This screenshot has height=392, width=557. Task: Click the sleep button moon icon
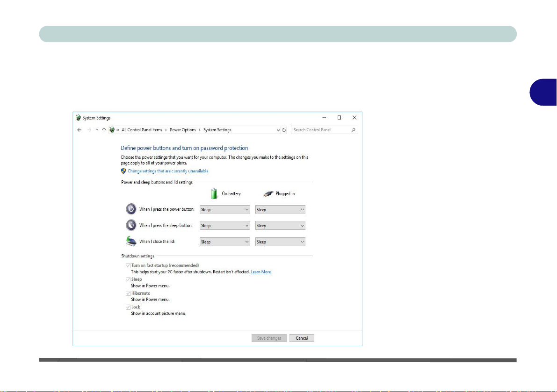coord(131,225)
